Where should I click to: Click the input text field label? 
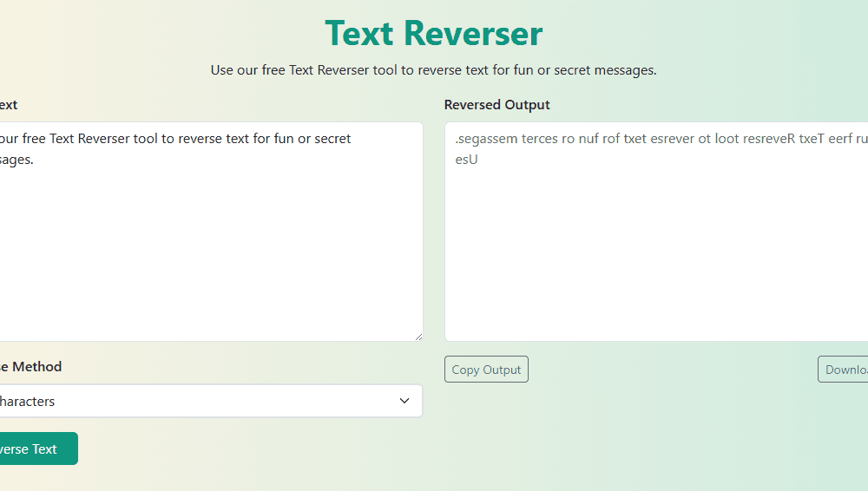coord(9,105)
